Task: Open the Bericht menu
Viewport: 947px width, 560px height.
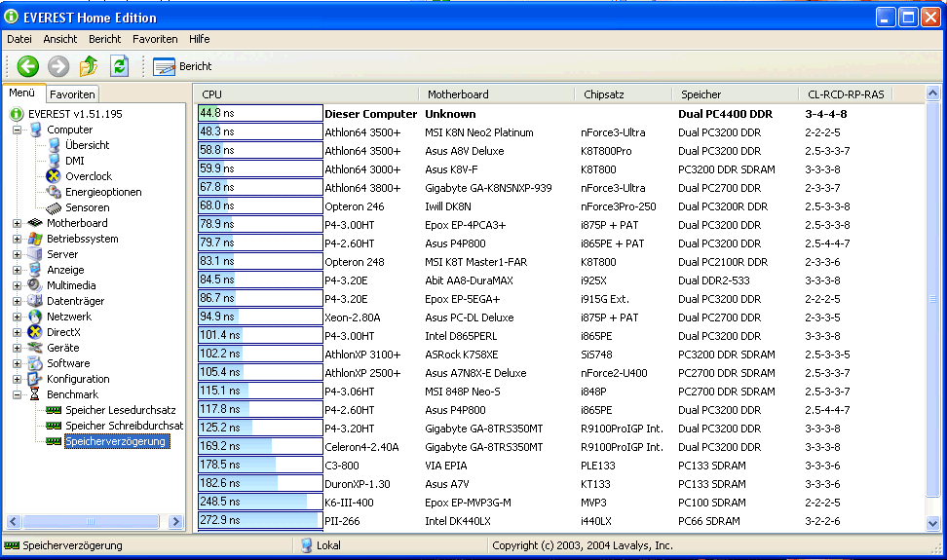Action: (x=104, y=39)
